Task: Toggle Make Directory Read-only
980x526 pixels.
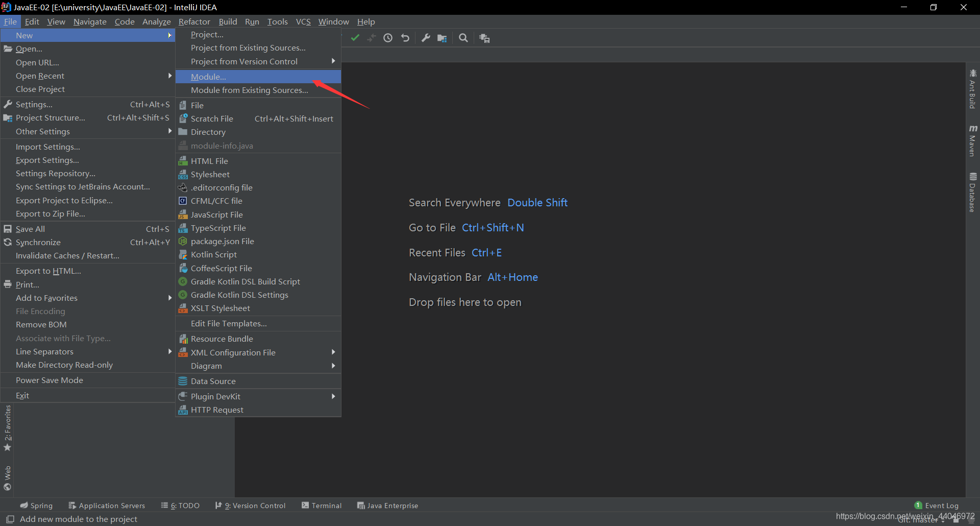Action: click(88, 365)
